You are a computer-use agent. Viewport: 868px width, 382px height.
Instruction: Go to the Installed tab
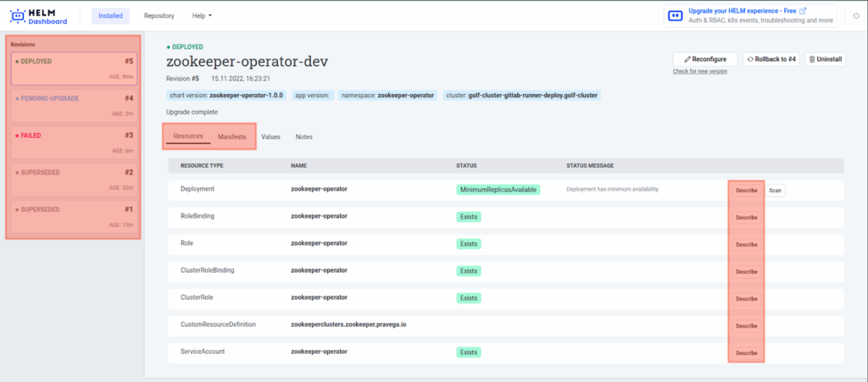click(110, 15)
